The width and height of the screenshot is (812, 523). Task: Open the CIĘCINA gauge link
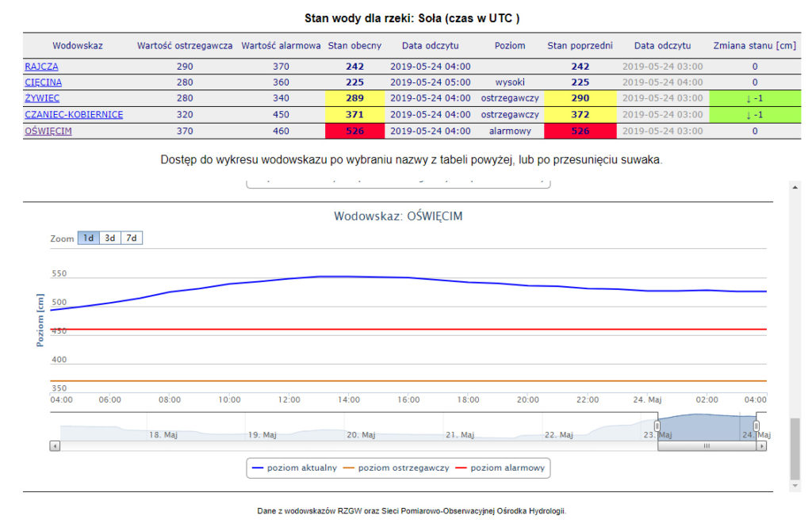43,82
